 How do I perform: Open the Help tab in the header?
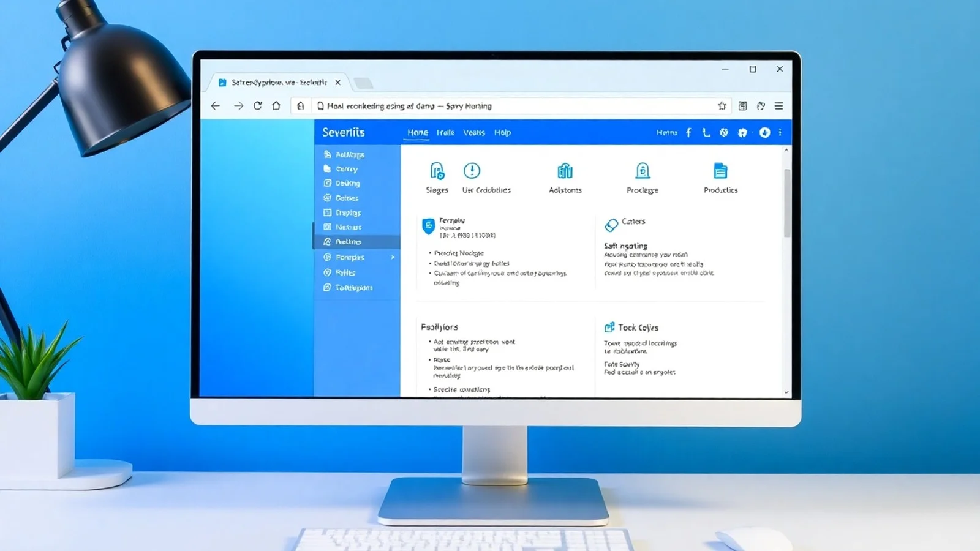(502, 132)
